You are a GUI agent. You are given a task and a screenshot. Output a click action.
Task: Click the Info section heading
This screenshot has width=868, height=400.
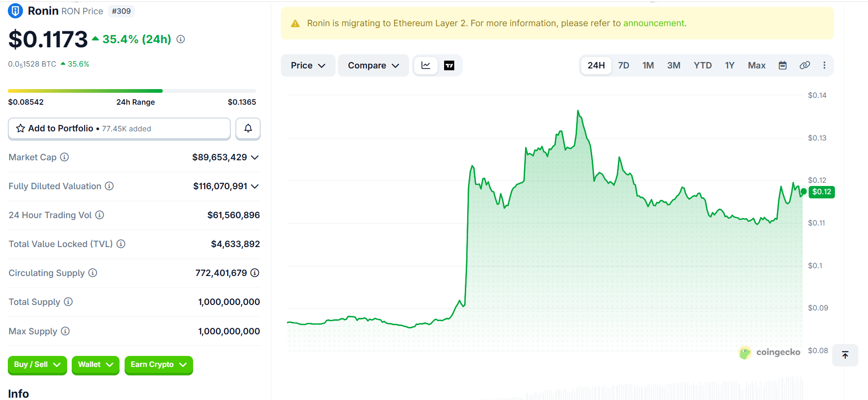click(18, 394)
